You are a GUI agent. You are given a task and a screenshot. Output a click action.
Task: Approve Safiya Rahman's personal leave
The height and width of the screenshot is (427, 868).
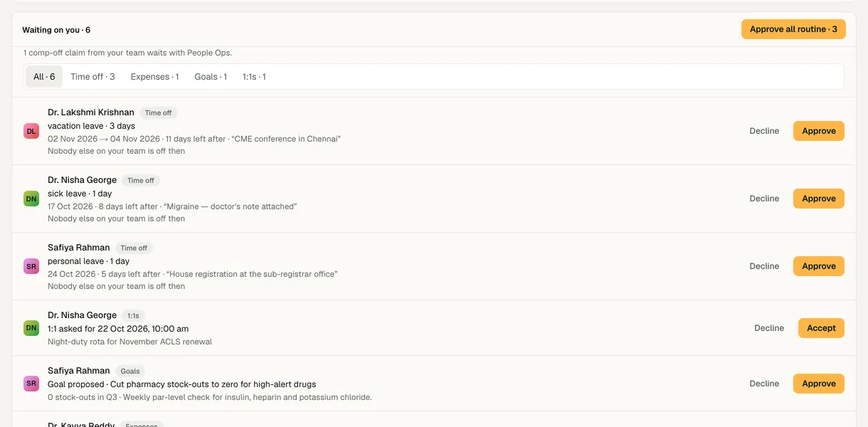(819, 266)
